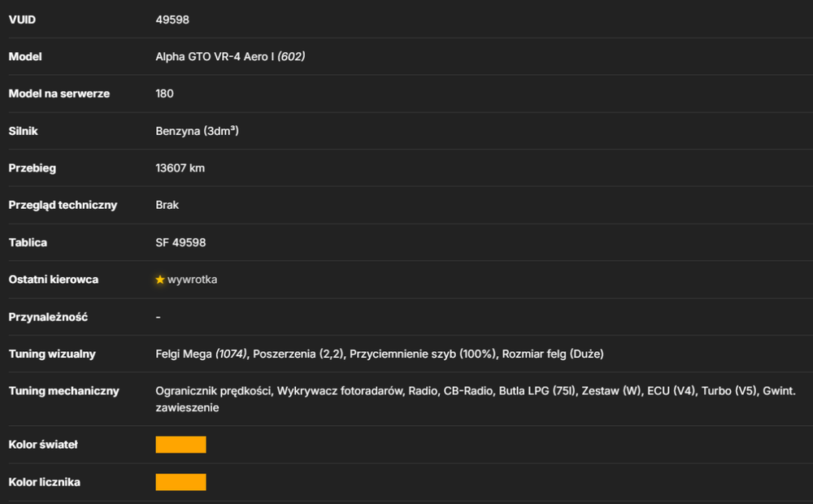813x504 pixels.
Task: Select the plate number SF 49598
Action: pyautogui.click(x=180, y=242)
